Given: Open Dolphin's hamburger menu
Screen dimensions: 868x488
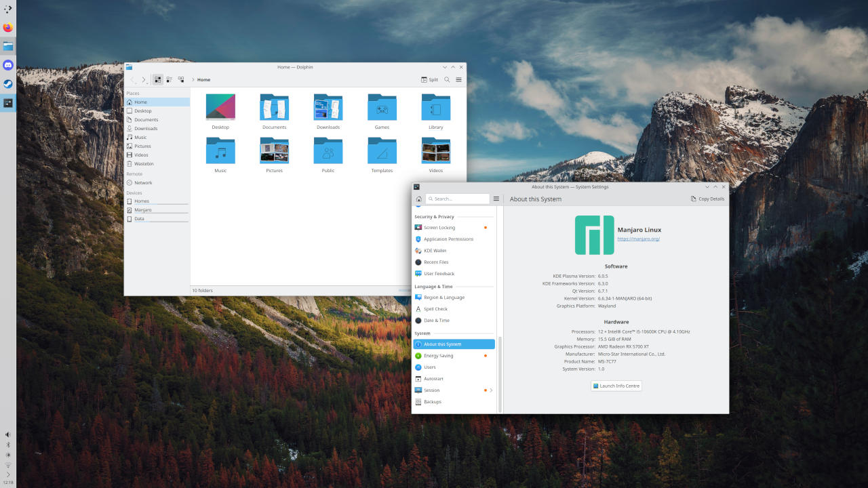Looking at the screenshot, I should coord(458,79).
